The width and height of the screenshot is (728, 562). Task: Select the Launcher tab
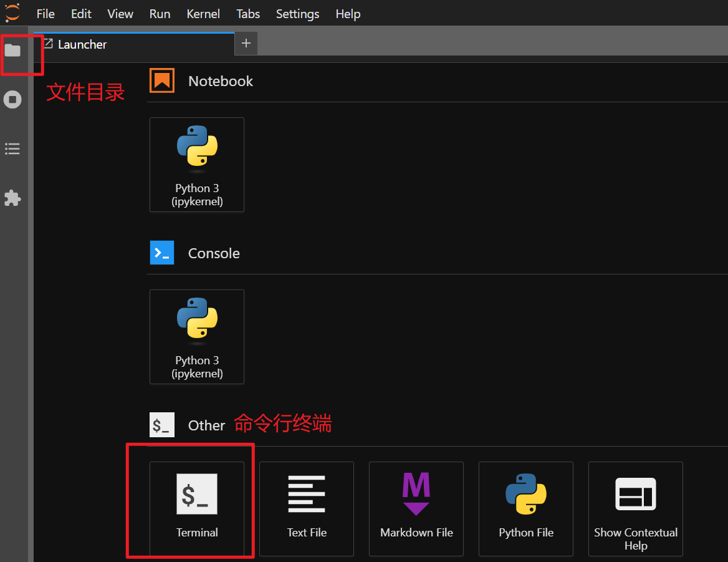pos(82,44)
